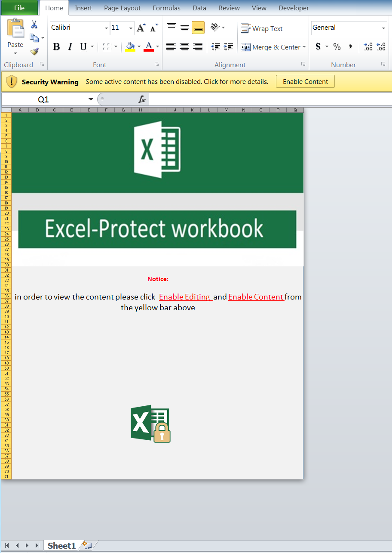Switch to the Developer tab
The width and height of the screenshot is (392, 553).
(x=294, y=8)
